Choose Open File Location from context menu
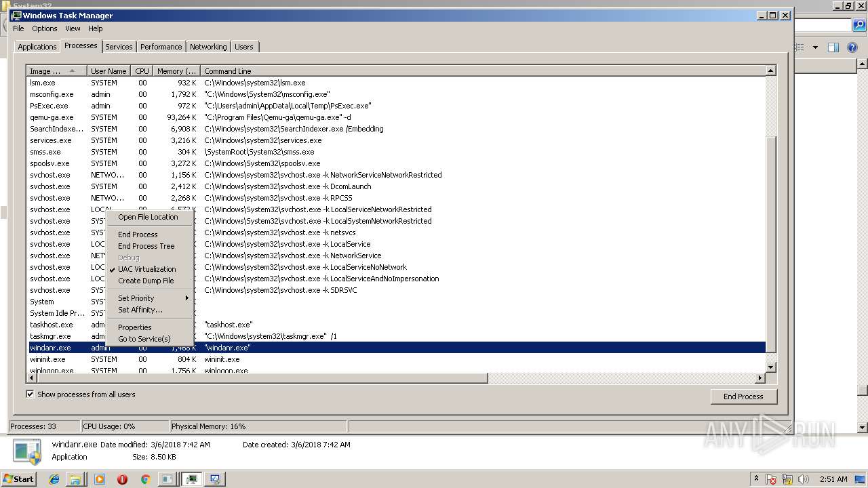 point(148,217)
